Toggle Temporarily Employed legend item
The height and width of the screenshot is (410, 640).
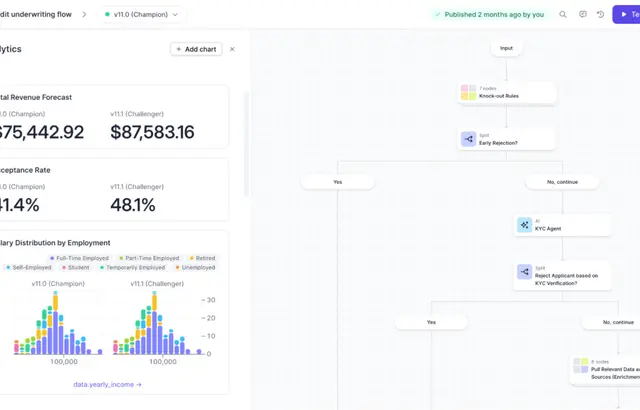(x=133, y=268)
